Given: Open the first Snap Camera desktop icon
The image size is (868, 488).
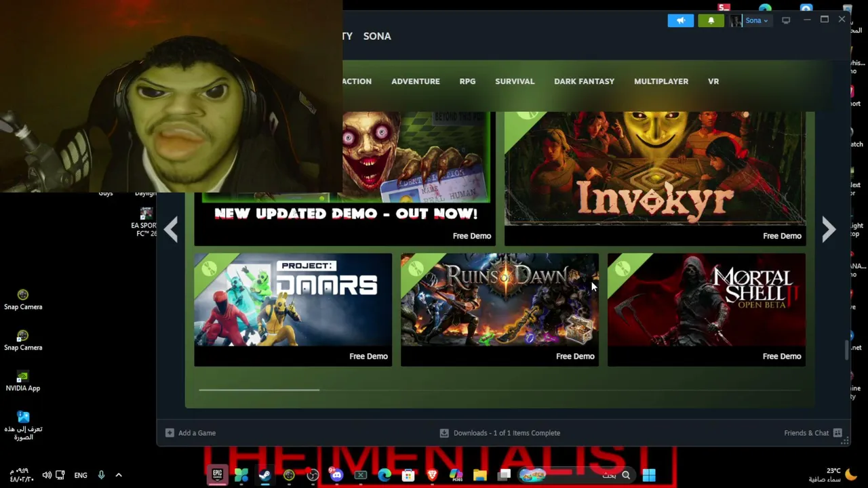Looking at the screenshot, I should 23,300.
